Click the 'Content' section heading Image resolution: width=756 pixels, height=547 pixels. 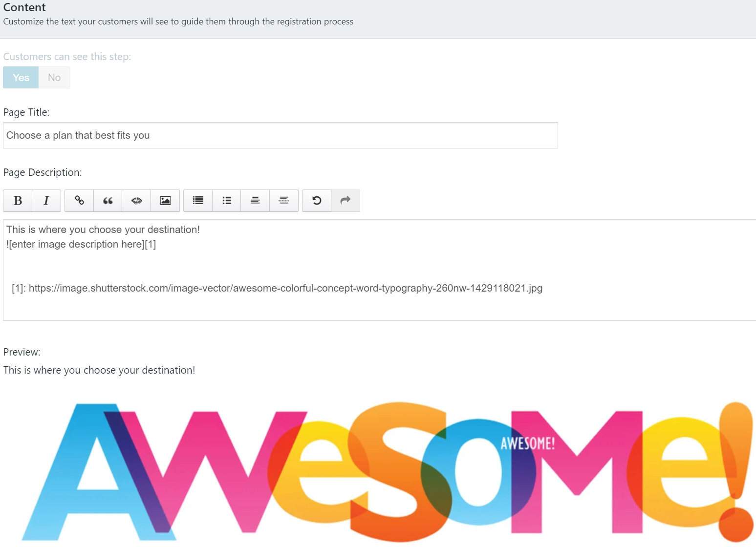click(x=24, y=7)
